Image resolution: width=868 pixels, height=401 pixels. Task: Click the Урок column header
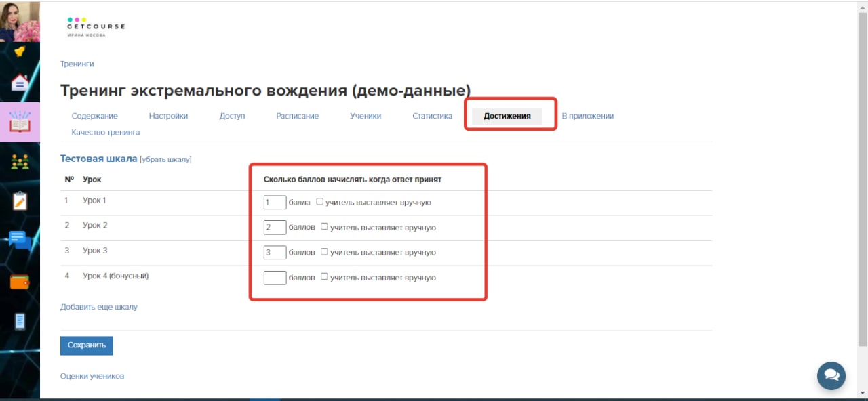click(x=92, y=180)
